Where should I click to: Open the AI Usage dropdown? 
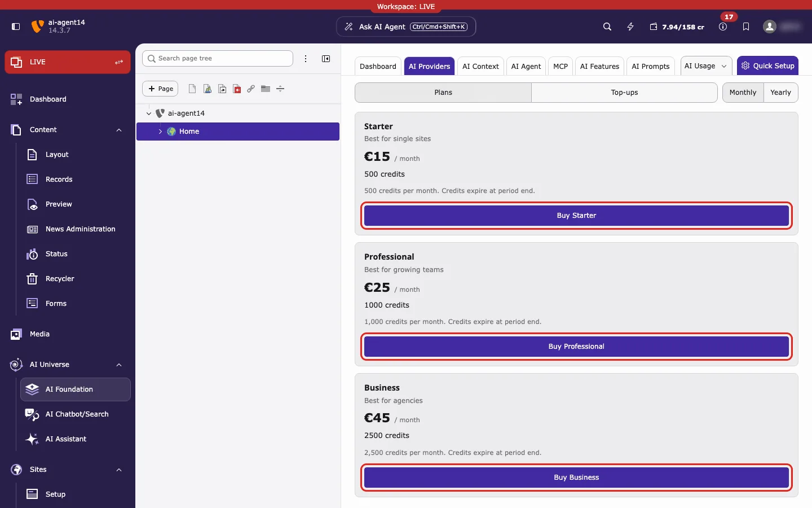point(706,66)
